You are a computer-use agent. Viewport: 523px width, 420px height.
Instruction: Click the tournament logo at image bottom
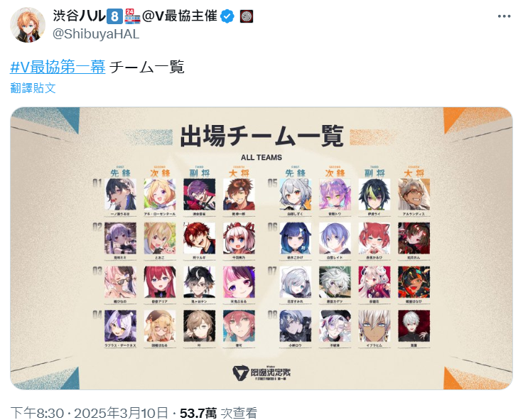261,373
